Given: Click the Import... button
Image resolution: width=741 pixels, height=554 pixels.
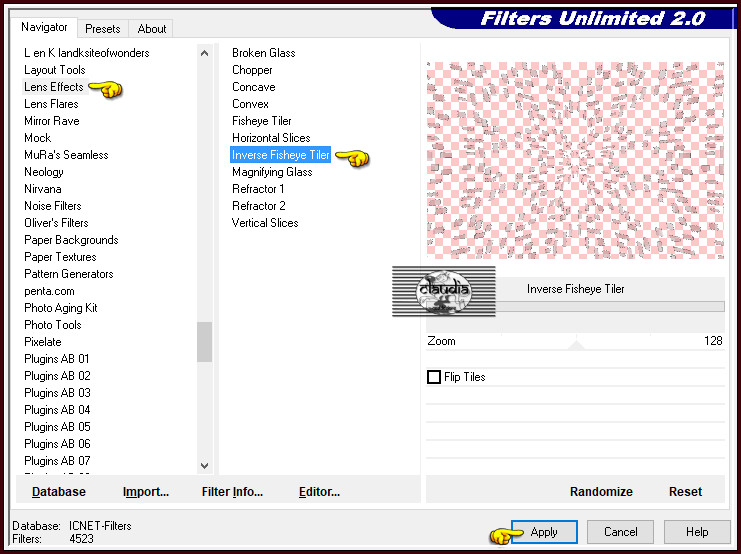Looking at the screenshot, I should coord(146,492).
